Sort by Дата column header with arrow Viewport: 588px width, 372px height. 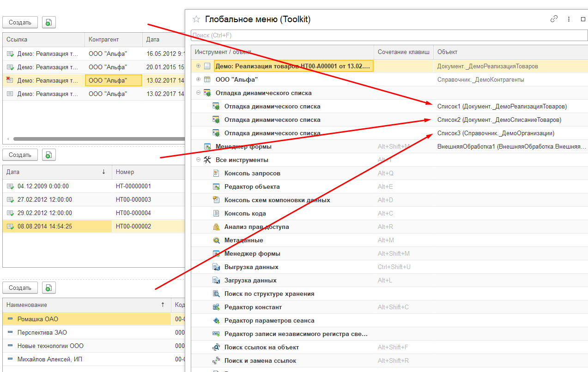click(57, 172)
